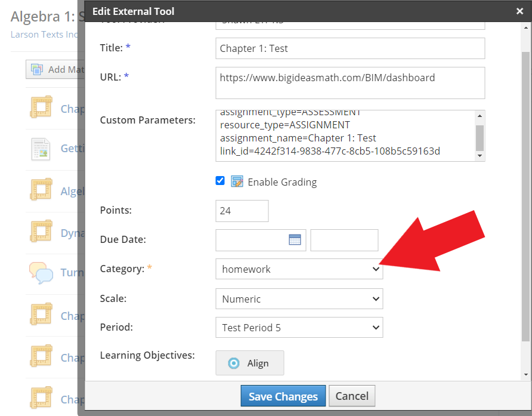This screenshot has width=532, height=416.
Task: Open the Due Date calendar picker icon
Action: point(295,239)
